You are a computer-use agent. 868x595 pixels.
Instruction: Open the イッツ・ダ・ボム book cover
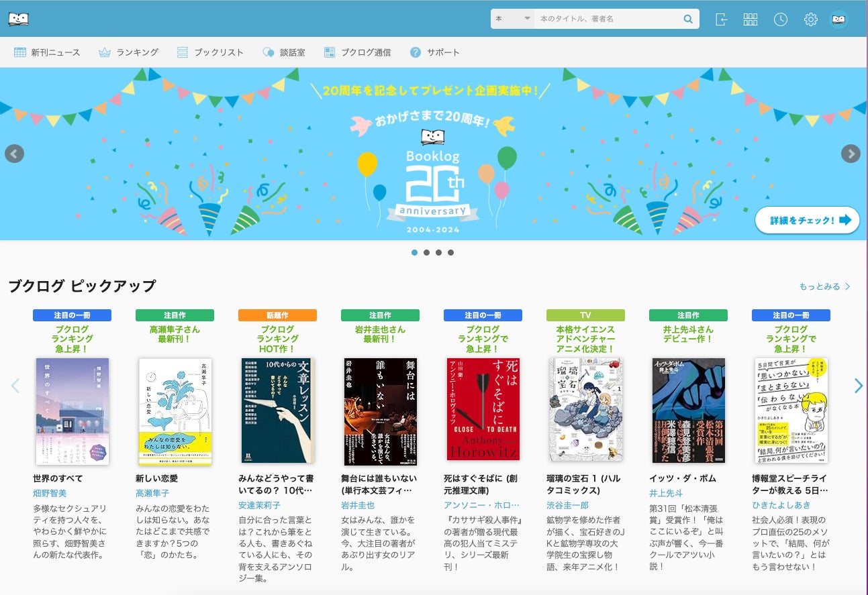point(689,411)
